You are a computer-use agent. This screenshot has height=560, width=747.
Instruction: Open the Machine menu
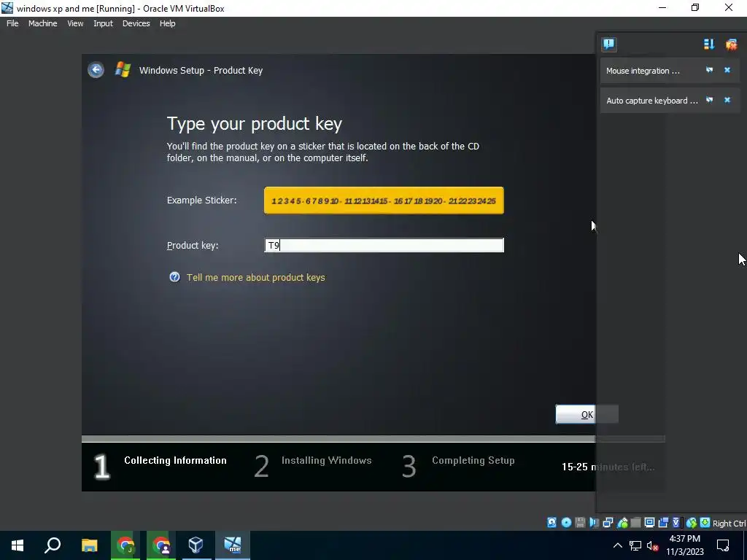(43, 23)
